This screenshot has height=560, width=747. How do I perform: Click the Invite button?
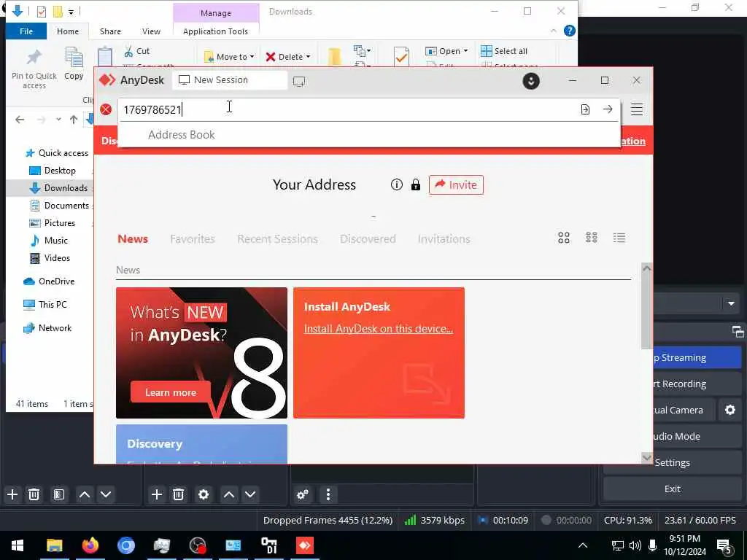click(456, 184)
